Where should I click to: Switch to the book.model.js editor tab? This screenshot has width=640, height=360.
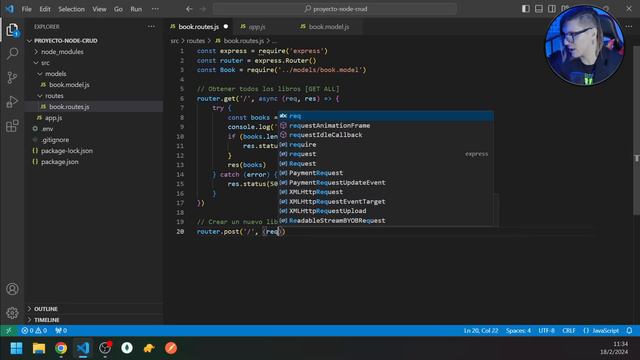tap(329, 27)
